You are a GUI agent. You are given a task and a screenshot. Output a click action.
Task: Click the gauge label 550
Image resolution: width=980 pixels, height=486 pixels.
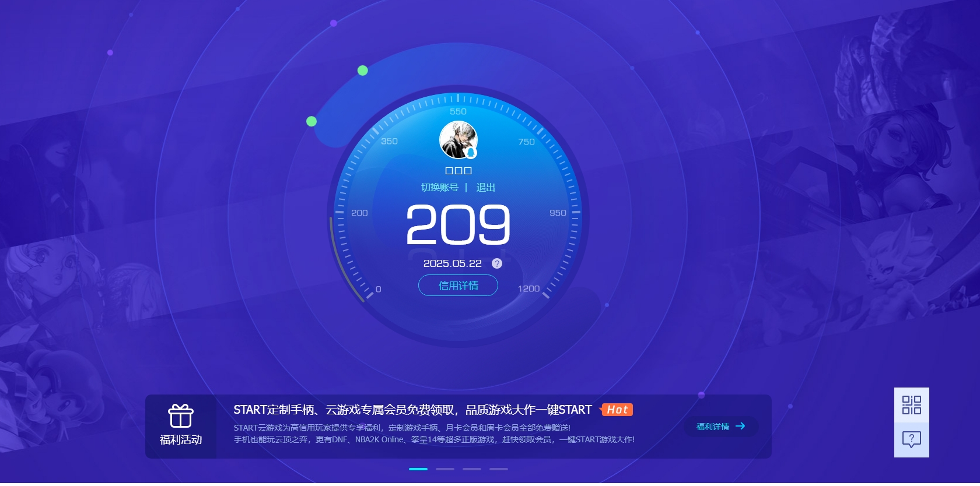point(458,111)
